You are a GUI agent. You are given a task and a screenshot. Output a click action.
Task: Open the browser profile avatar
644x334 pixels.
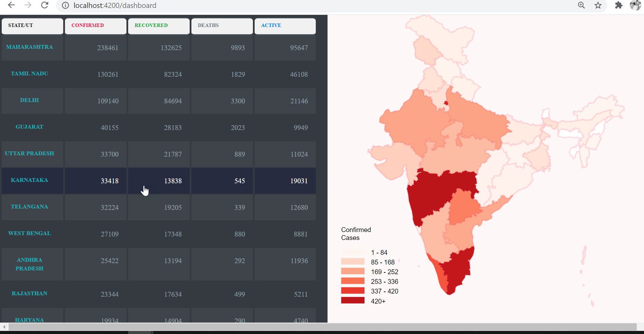pos(635,5)
